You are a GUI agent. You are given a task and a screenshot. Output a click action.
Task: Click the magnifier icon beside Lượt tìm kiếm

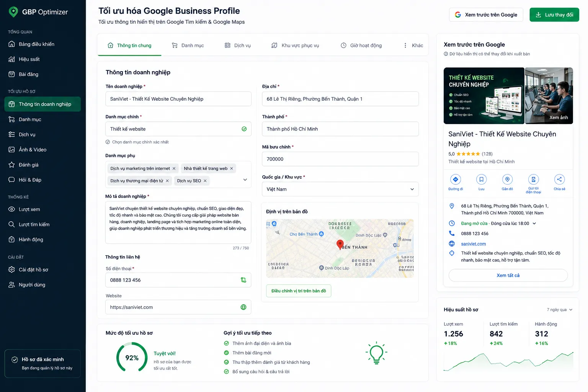pos(12,224)
